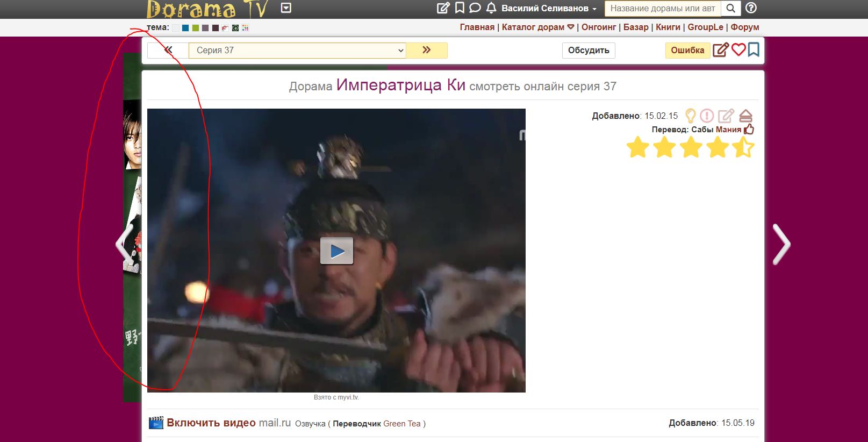
Task: Go to previous episode double-chevron button
Action: click(168, 50)
